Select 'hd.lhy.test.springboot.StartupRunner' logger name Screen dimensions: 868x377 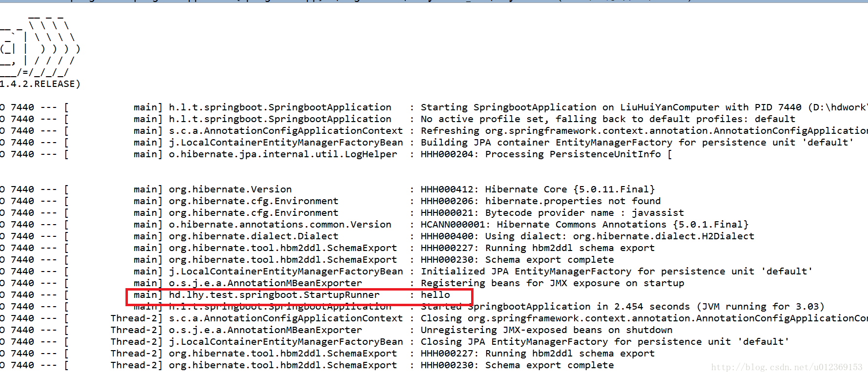coord(274,295)
